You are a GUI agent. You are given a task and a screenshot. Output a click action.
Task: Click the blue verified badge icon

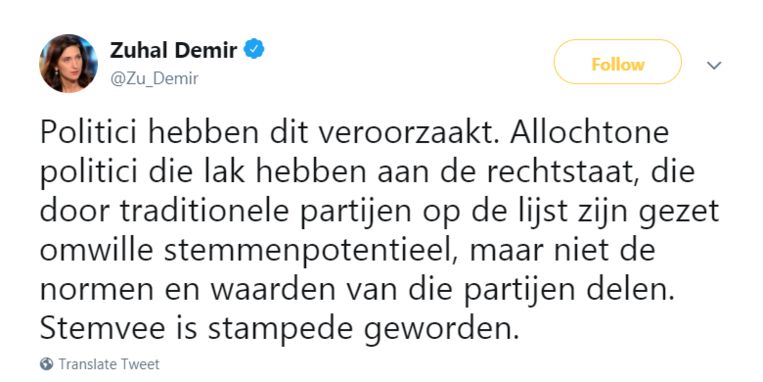click(254, 50)
